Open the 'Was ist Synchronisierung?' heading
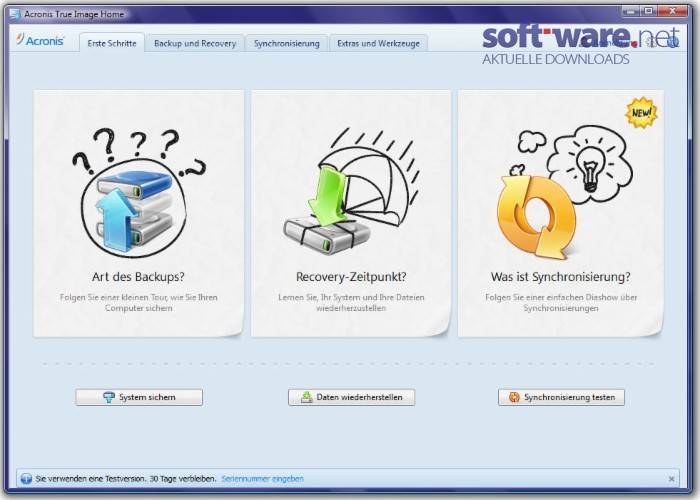Screen dimensions: 700x500 pos(561,277)
